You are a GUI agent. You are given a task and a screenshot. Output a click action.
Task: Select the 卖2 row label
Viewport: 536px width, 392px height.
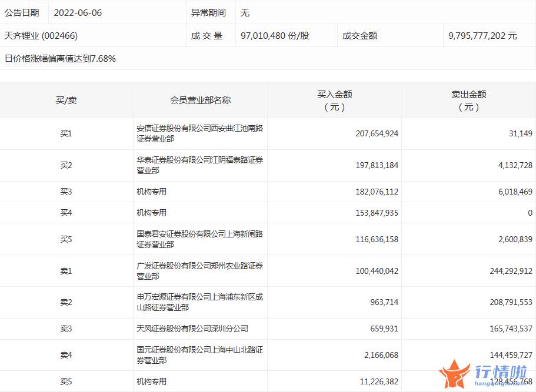point(66,302)
